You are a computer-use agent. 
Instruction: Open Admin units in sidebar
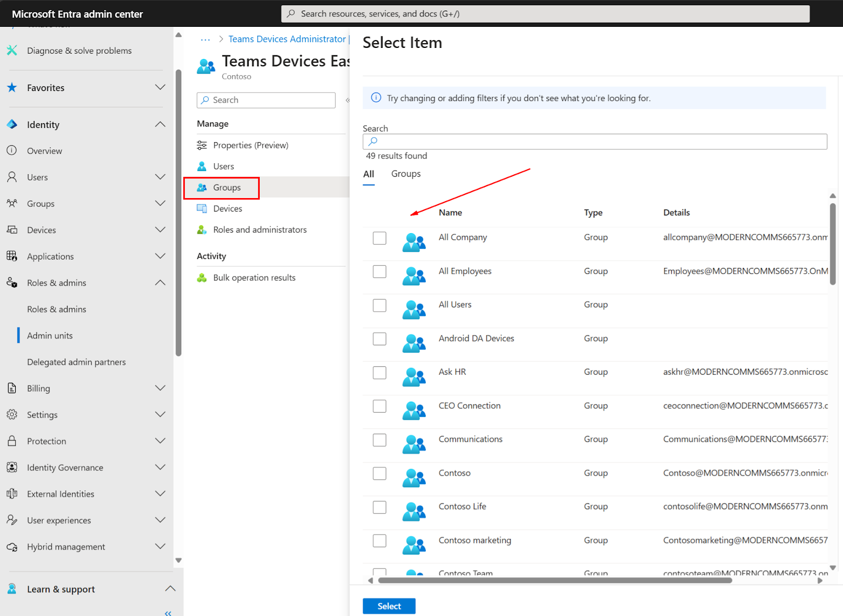pyautogui.click(x=50, y=335)
